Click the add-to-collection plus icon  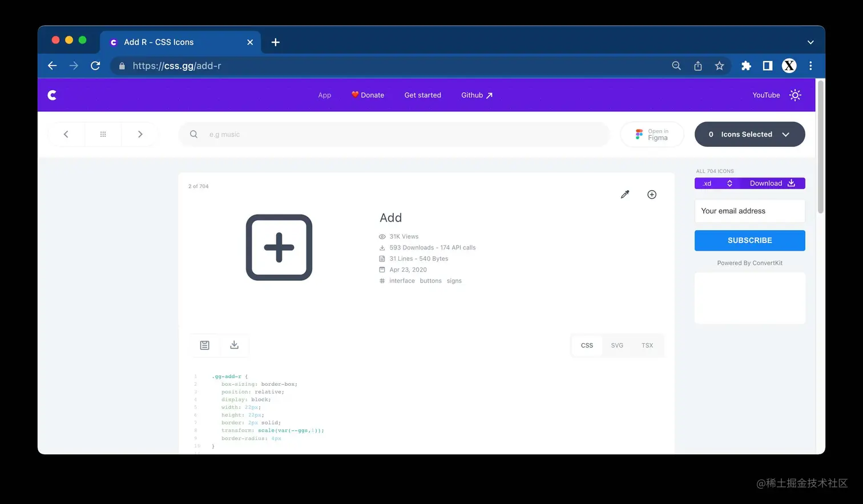tap(651, 194)
